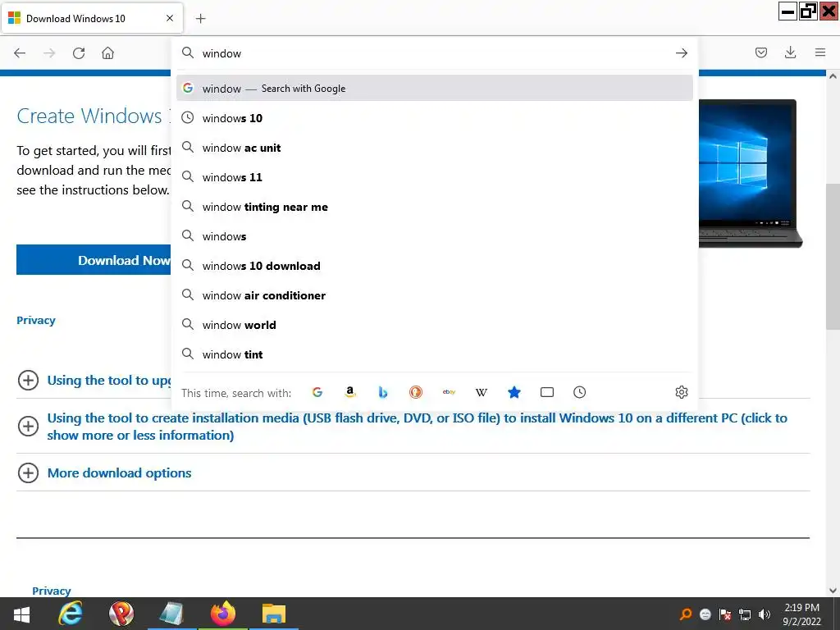Select the Download Windows 10 tab

coord(92,18)
